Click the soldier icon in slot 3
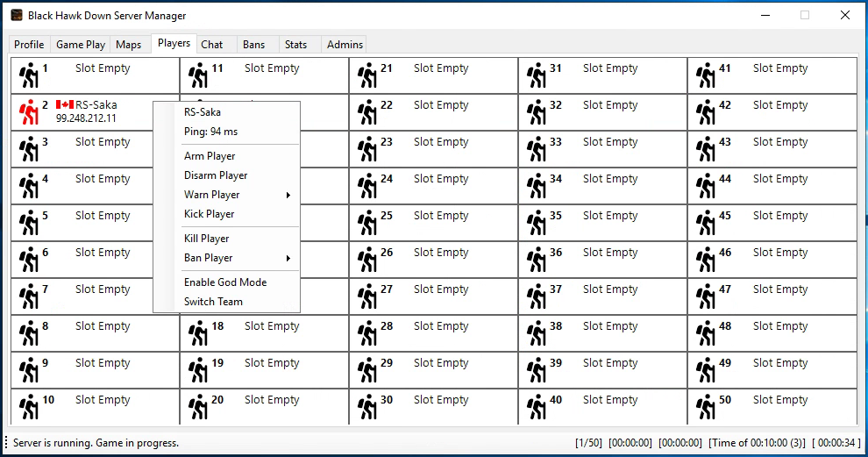The image size is (868, 457). (29, 149)
